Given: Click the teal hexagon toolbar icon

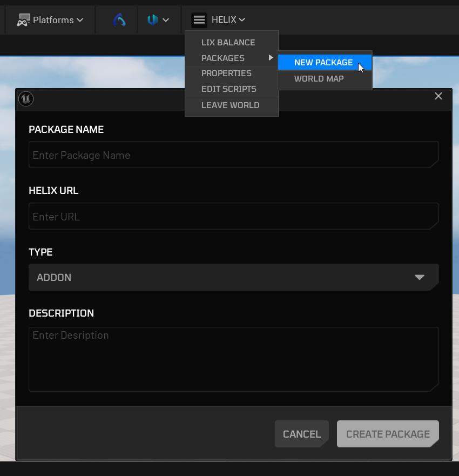Looking at the screenshot, I should [152, 20].
